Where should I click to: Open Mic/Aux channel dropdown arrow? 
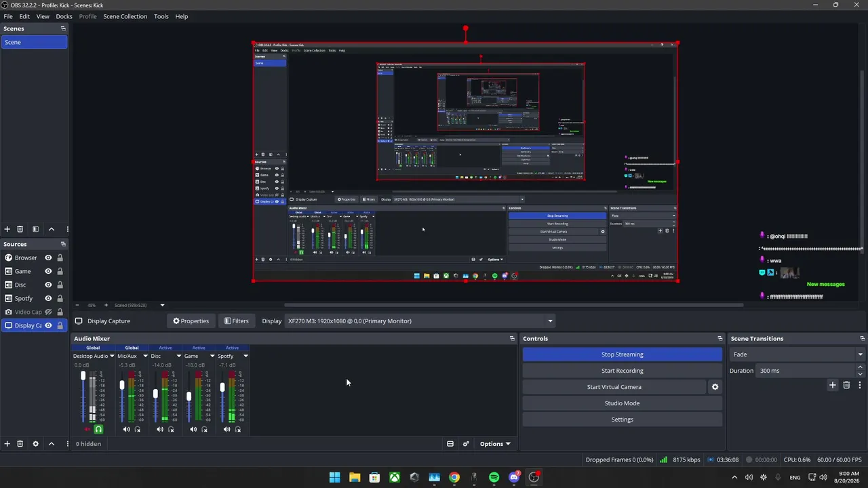pyautogui.click(x=145, y=356)
